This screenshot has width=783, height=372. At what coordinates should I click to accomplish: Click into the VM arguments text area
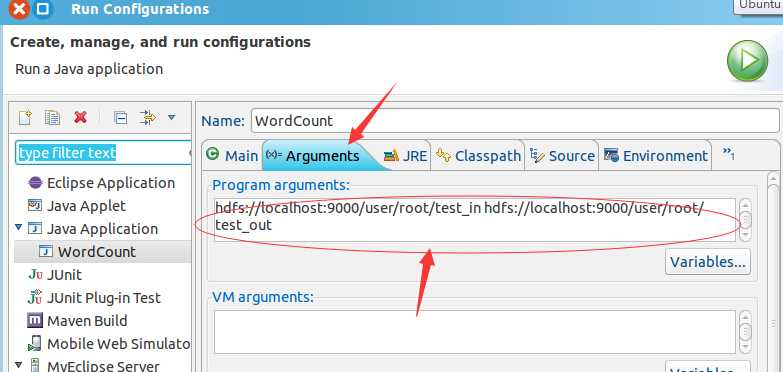[475, 332]
